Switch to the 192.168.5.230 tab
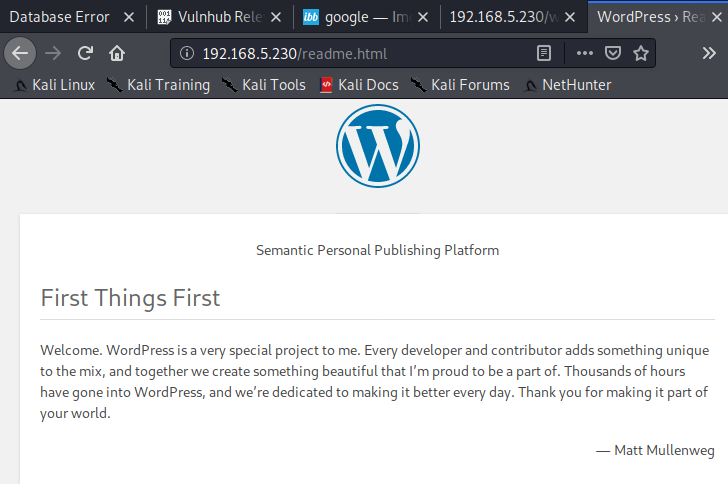The image size is (728, 484). 514,17
